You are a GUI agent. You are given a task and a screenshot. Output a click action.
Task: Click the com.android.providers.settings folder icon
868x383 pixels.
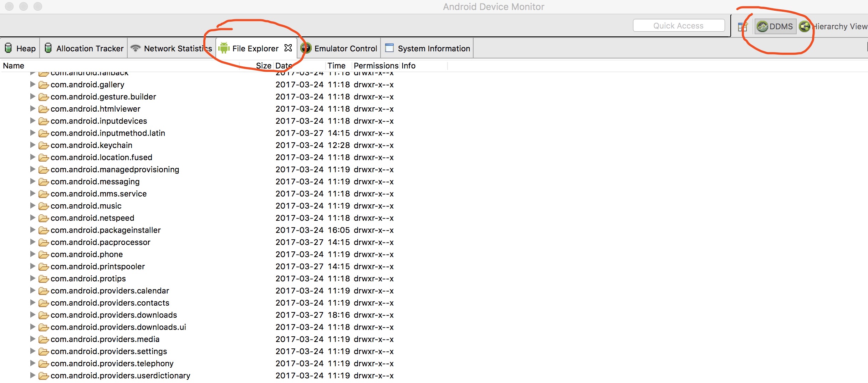point(44,352)
